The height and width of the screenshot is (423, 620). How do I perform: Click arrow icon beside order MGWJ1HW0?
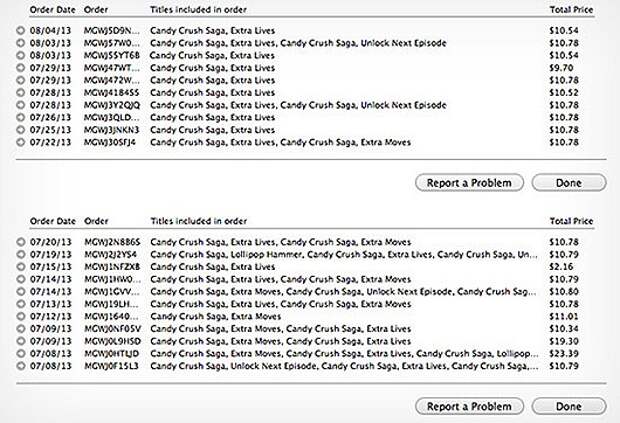[21, 279]
